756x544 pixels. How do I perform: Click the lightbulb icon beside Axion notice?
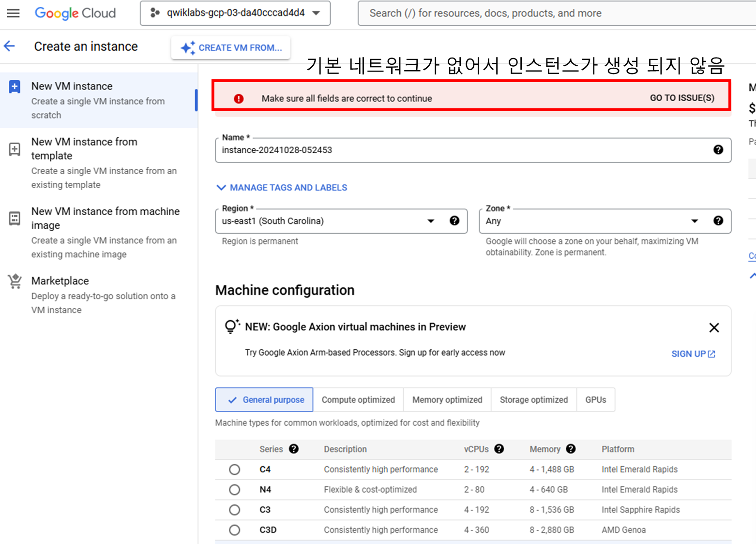click(232, 326)
